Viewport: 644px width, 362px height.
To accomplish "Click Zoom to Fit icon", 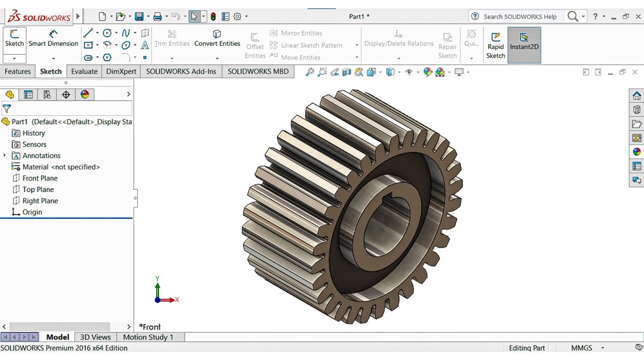I will pos(310,72).
